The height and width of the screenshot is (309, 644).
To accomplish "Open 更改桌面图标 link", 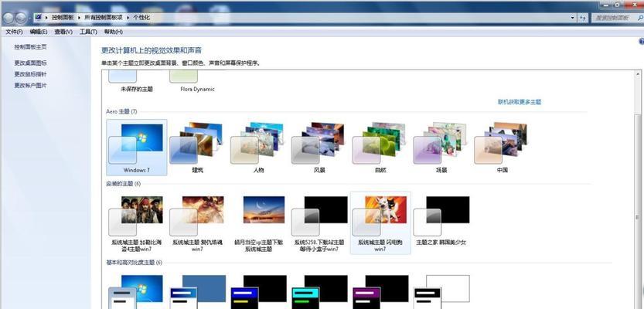I will point(30,63).
